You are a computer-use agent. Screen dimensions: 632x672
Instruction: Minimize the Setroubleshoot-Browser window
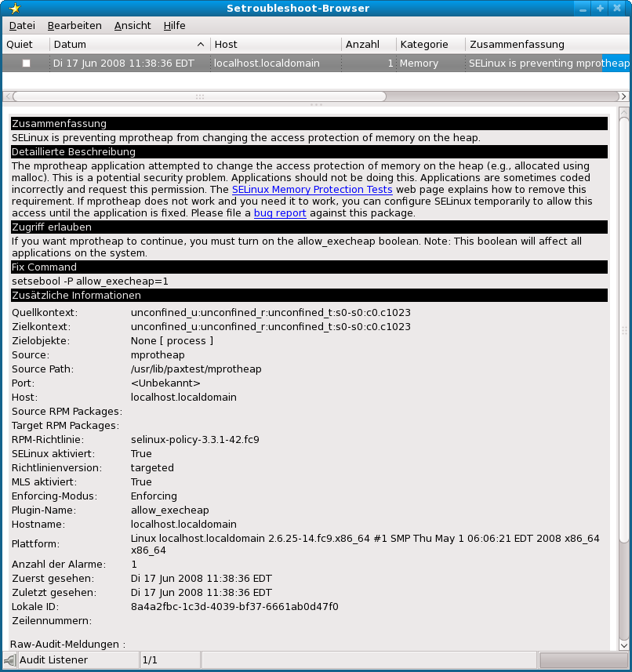click(x=583, y=8)
